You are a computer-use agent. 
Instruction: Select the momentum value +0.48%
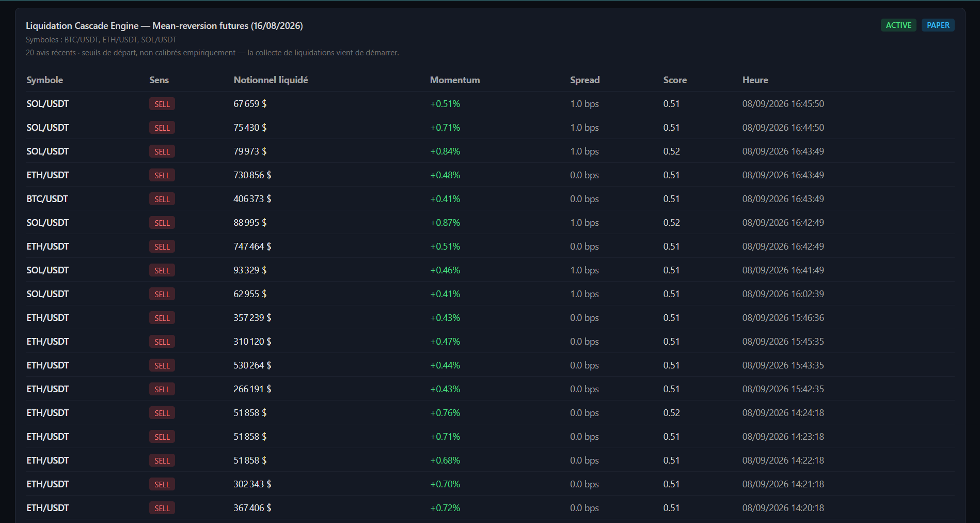tap(445, 175)
